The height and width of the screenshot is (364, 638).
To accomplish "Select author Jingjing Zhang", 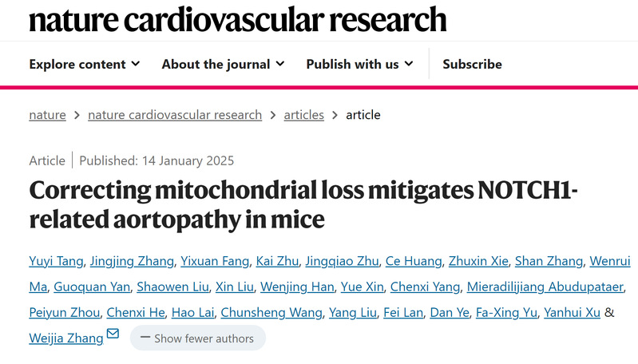I will pyautogui.click(x=141, y=261).
